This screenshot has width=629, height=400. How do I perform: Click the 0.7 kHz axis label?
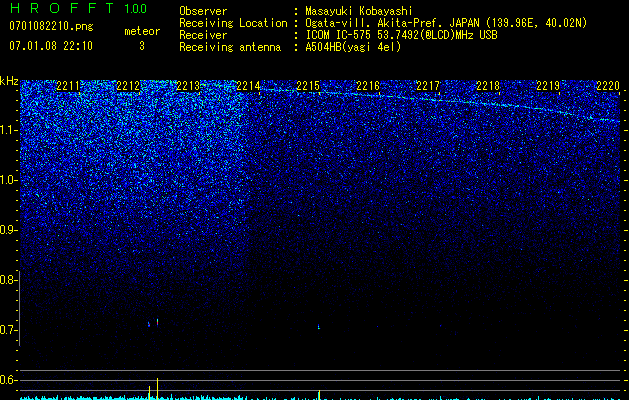click(8, 330)
